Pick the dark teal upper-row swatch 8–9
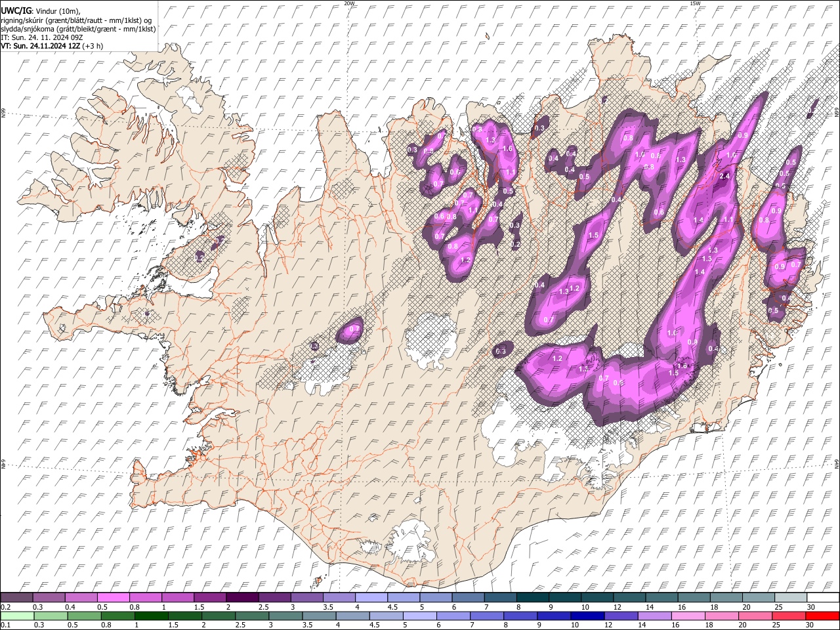Image resolution: width=840 pixels, height=630 pixels. (533, 598)
